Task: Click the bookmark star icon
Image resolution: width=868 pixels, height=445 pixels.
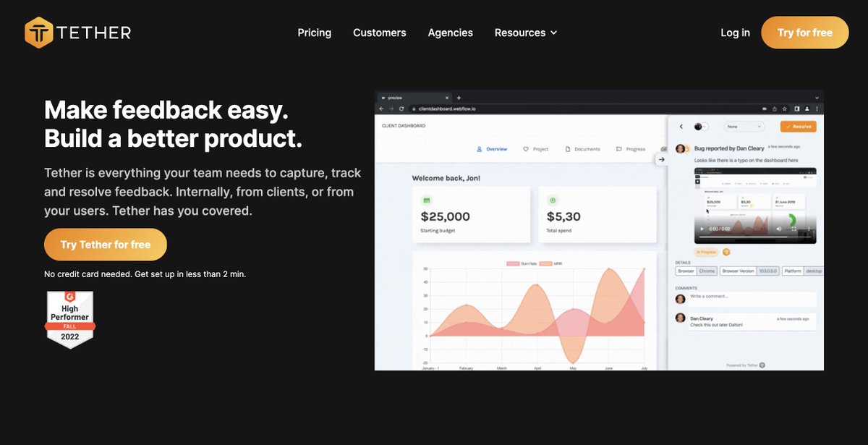Action: coord(785,109)
